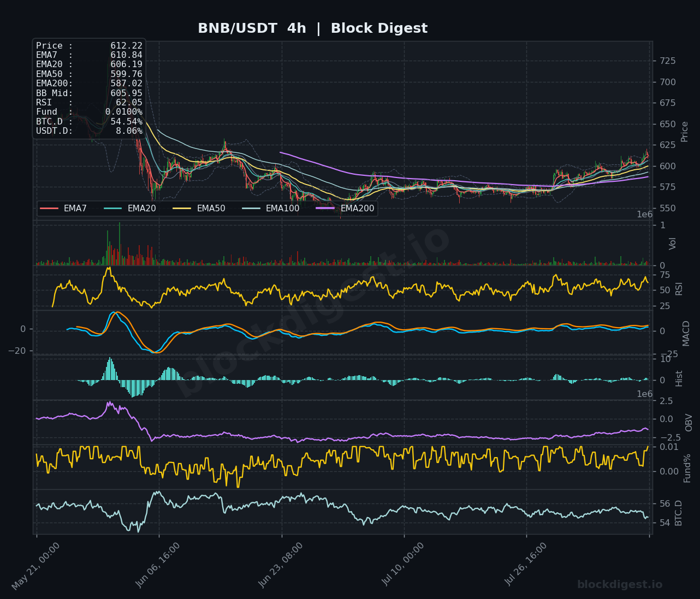The width and height of the screenshot is (700, 599).
Task: Click the chart title BNB/USDT 4h | Block Digest
Action: click(x=312, y=28)
